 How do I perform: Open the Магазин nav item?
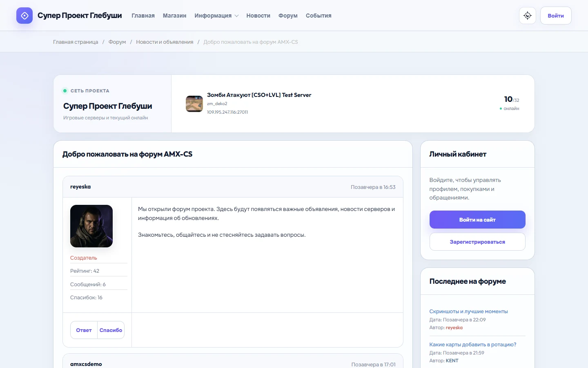pos(174,16)
